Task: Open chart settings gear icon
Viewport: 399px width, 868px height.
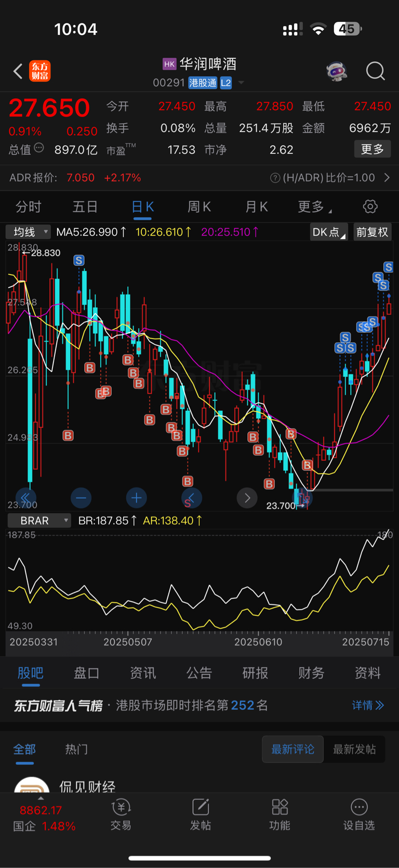Action: 370,206
